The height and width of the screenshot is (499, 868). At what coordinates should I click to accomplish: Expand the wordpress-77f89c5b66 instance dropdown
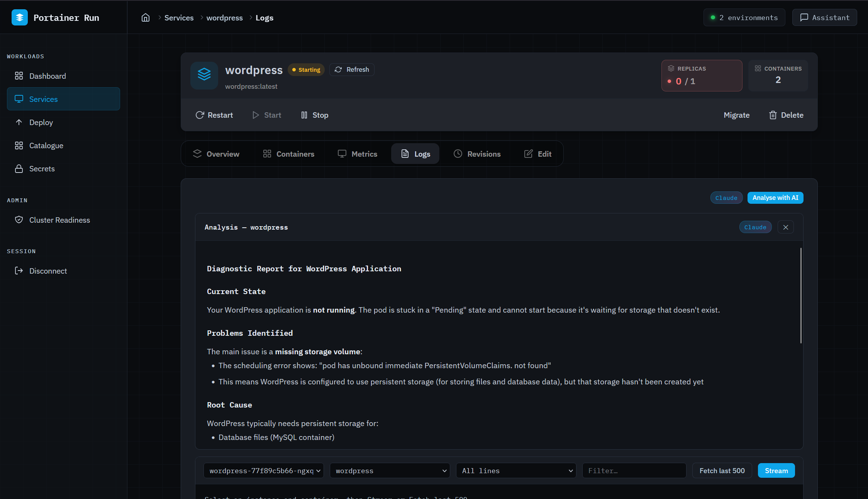click(x=264, y=471)
